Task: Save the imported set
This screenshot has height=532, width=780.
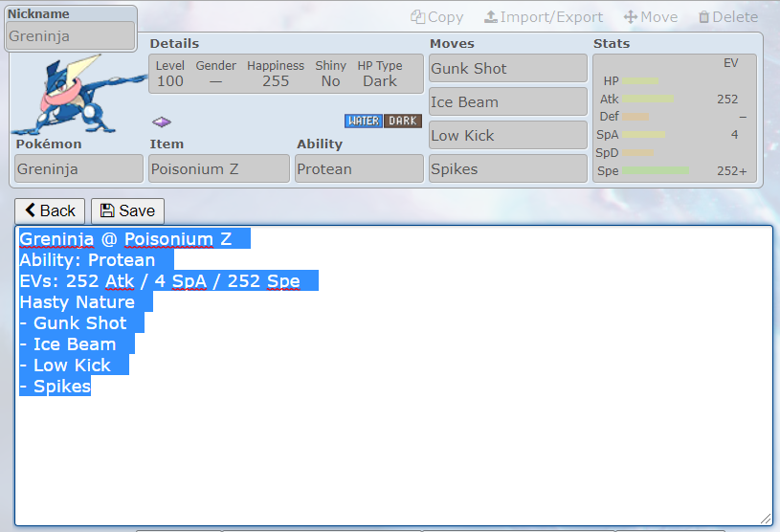Action: pyautogui.click(x=127, y=211)
